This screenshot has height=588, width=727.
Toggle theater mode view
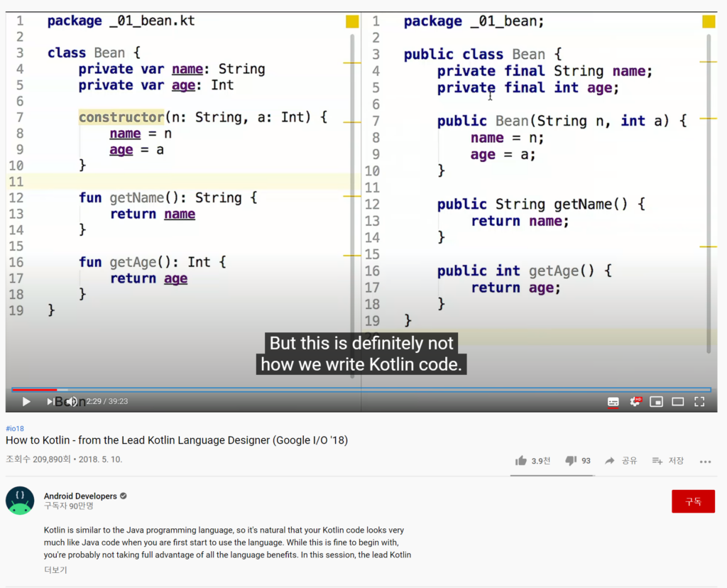(x=678, y=402)
